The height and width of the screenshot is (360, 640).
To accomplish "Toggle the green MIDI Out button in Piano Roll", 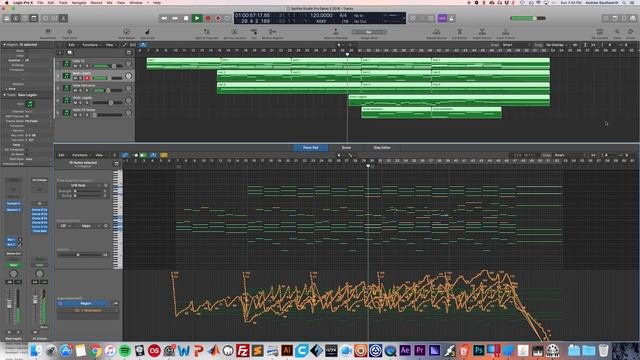I will [143, 156].
